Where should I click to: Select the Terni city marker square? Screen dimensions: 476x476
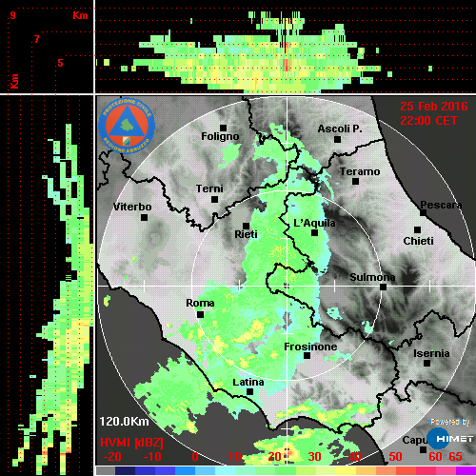[214, 200]
